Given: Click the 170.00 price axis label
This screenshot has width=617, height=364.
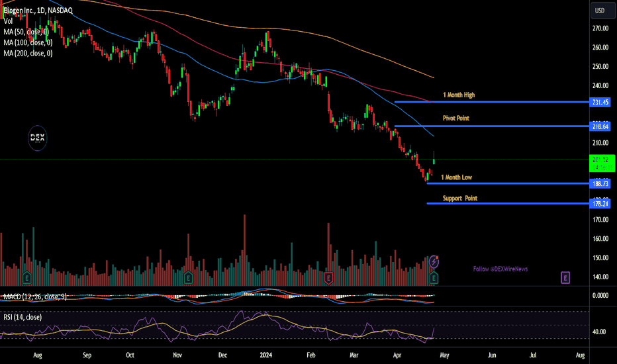Looking at the screenshot, I should point(600,220).
